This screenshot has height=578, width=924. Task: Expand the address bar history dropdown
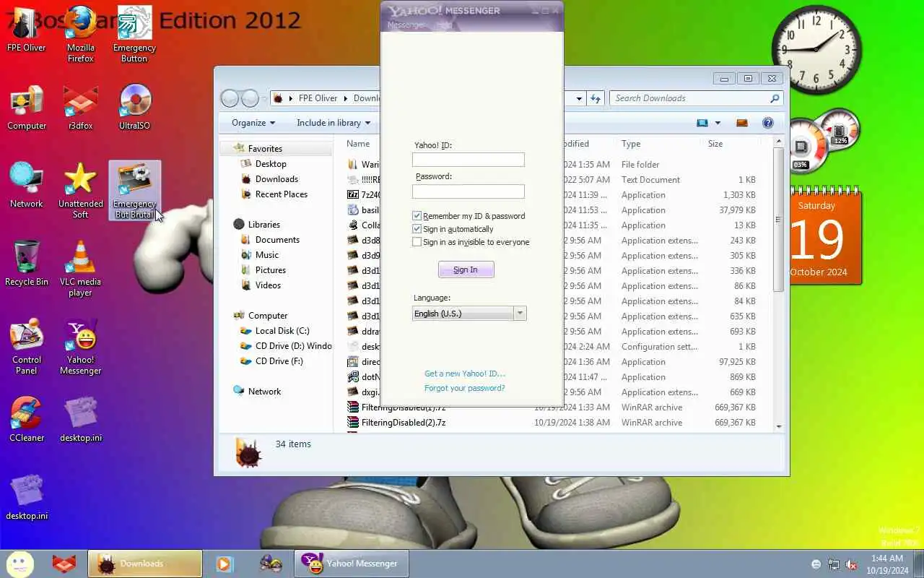pyautogui.click(x=579, y=98)
